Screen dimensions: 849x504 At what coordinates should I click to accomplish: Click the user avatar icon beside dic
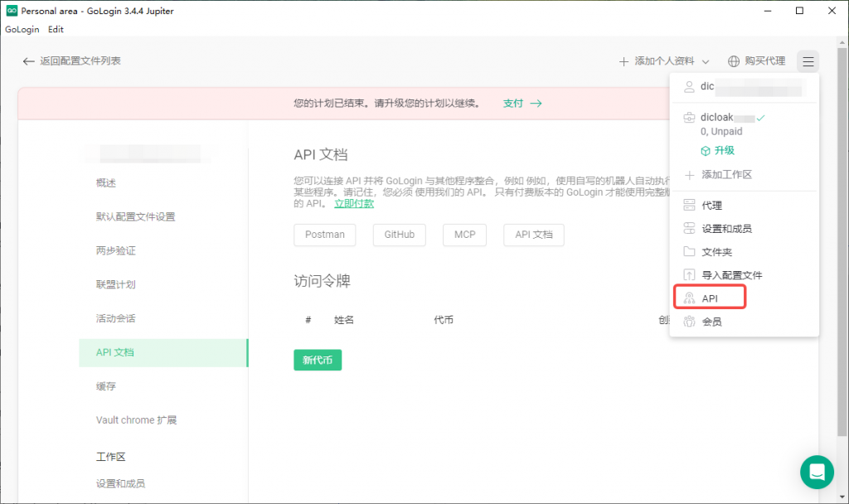(689, 86)
